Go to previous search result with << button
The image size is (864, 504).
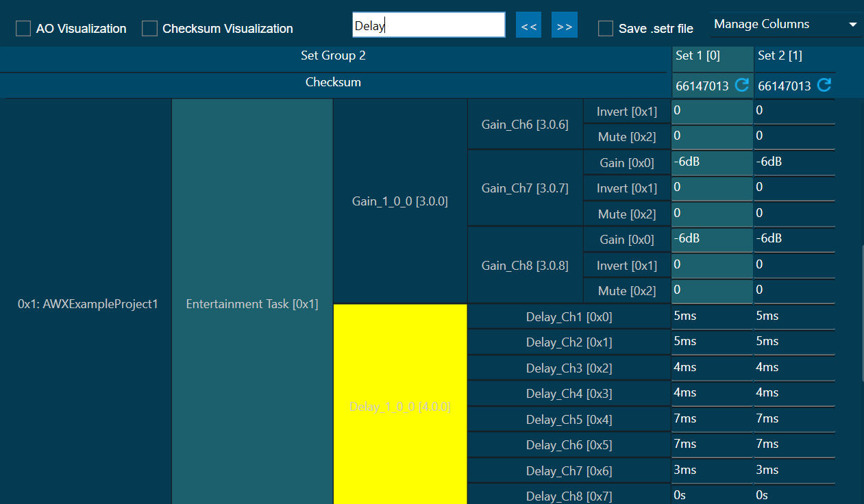point(529,25)
